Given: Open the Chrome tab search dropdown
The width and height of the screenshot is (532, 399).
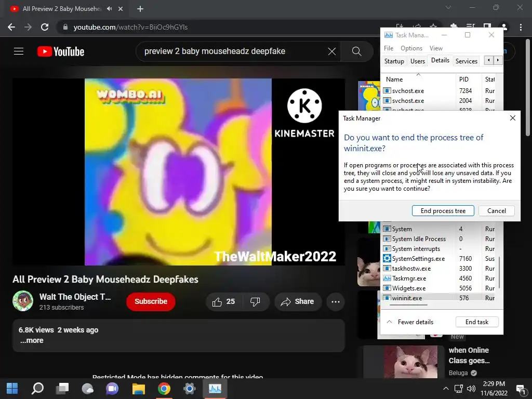Looking at the screenshot, I should click(x=448, y=7).
